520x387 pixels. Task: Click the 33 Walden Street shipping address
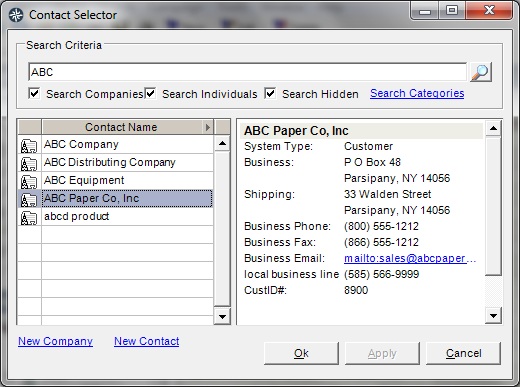pyautogui.click(x=387, y=194)
